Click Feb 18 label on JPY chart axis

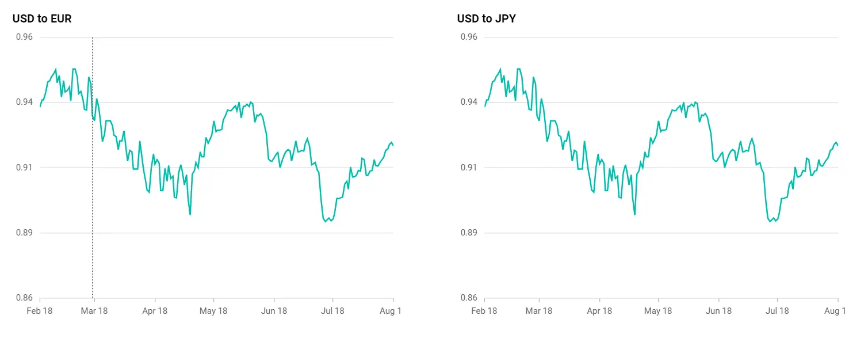pyautogui.click(x=484, y=311)
